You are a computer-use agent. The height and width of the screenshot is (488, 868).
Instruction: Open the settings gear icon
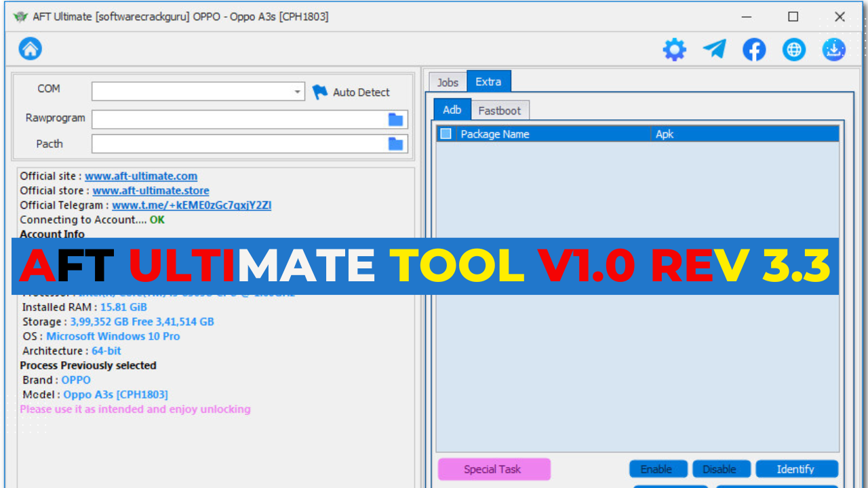pyautogui.click(x=674, y=49)
